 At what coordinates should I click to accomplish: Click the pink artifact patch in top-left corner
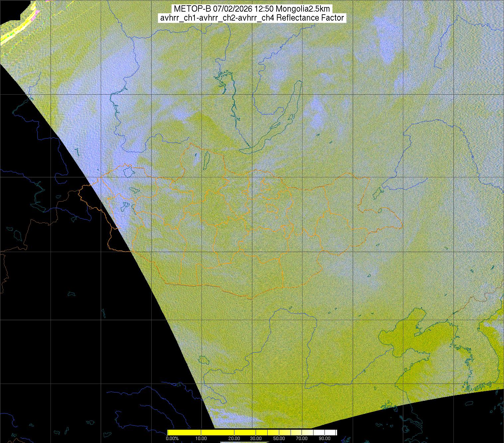(37, 12)
